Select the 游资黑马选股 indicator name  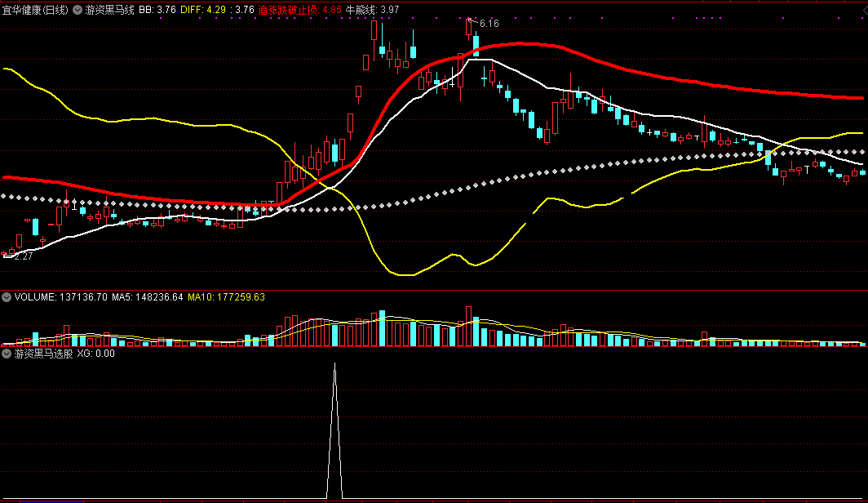(x=44, y=354)
